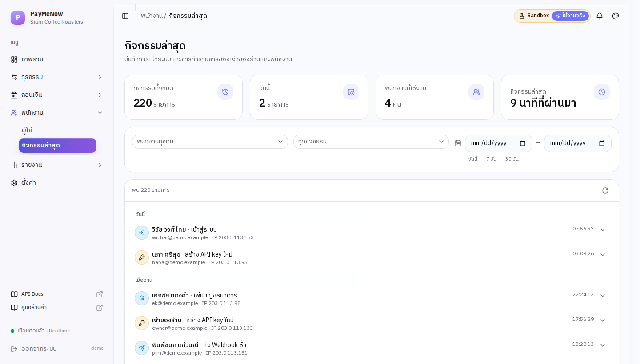Open the notifications bell

point(600,16)
